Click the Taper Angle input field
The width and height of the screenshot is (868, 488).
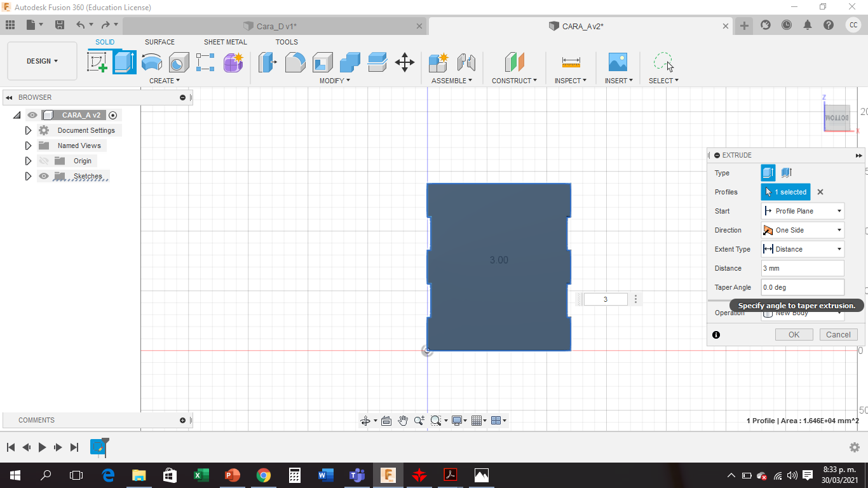point(803,287)
